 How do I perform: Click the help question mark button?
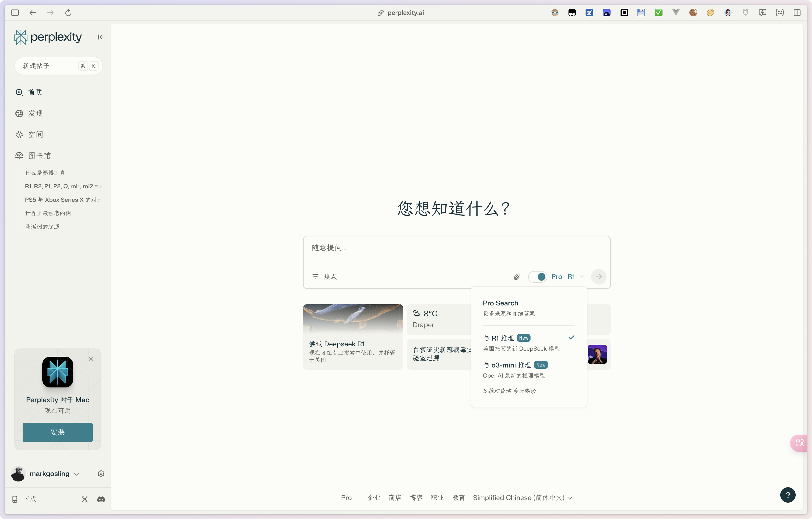point(787,495)
